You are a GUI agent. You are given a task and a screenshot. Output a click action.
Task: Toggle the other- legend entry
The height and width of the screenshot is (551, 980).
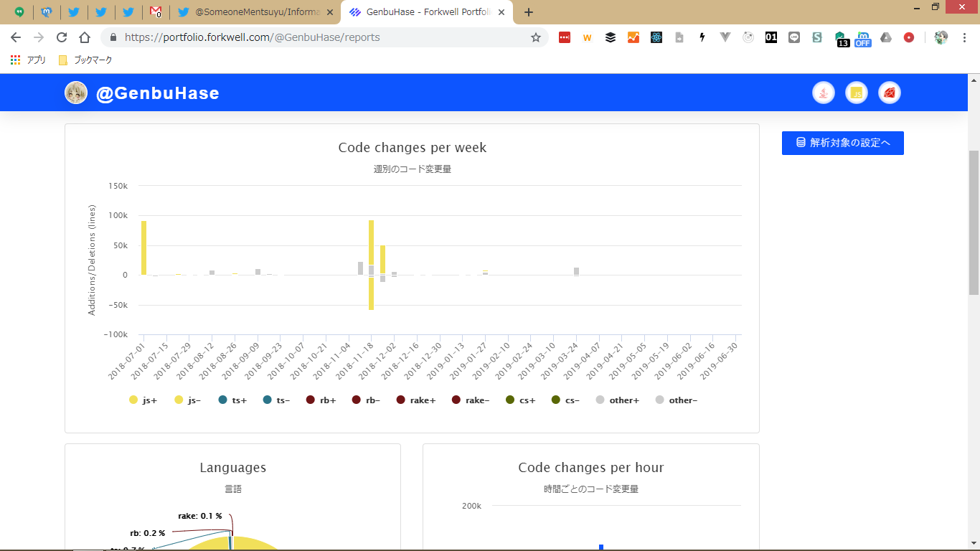tap(676, 400)
